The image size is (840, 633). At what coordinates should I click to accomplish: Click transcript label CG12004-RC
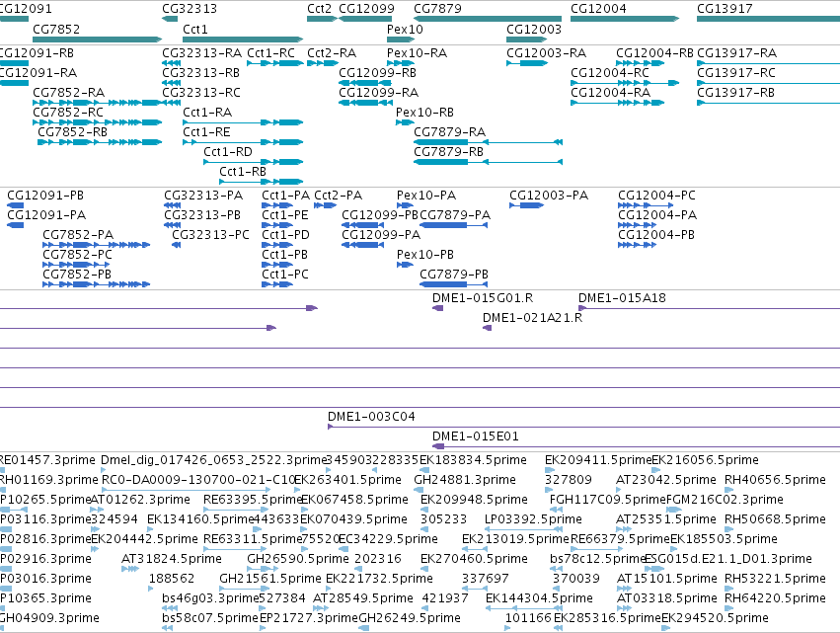tap(610, 72)
